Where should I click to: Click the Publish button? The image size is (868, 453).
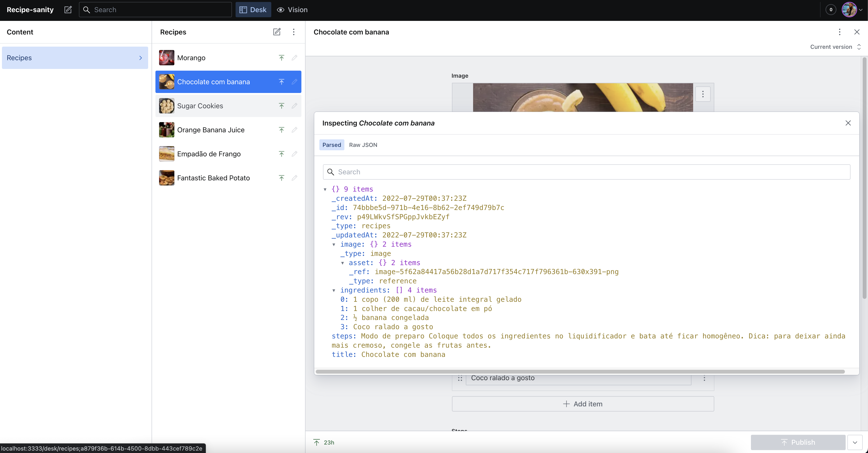798,442
